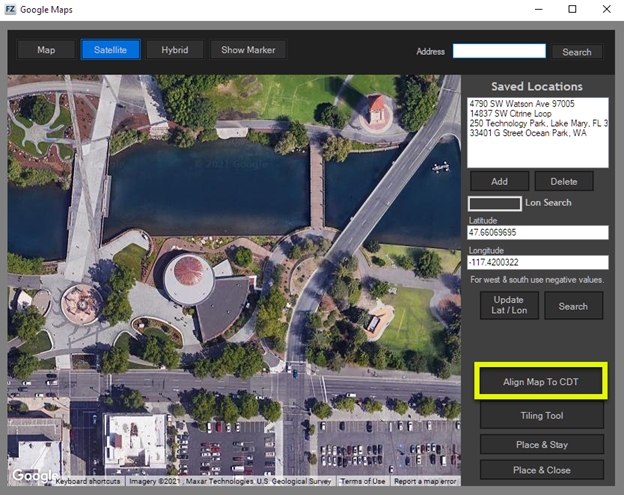Click the Address input field

tap(498, 51)
